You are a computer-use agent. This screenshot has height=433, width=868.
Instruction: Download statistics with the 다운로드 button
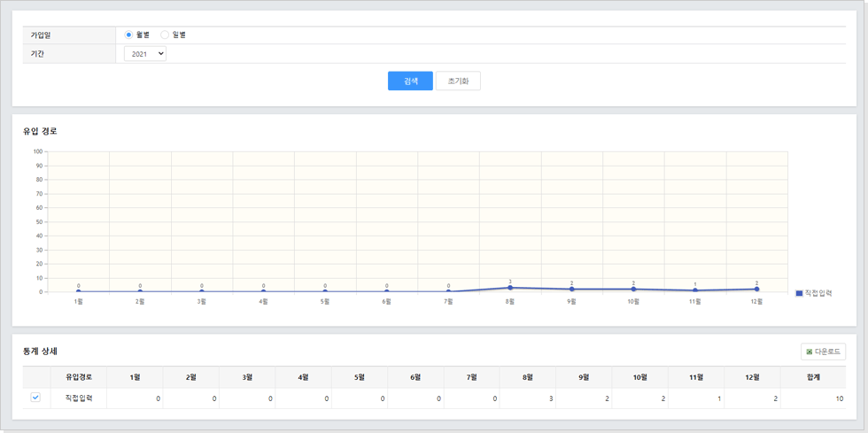823,352
